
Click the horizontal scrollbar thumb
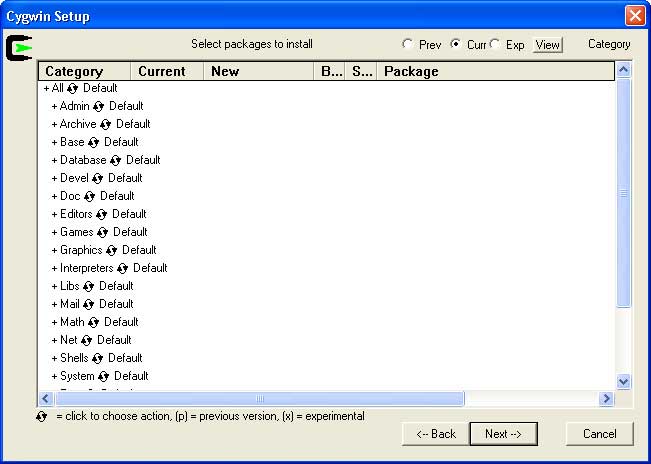[260, 399]
